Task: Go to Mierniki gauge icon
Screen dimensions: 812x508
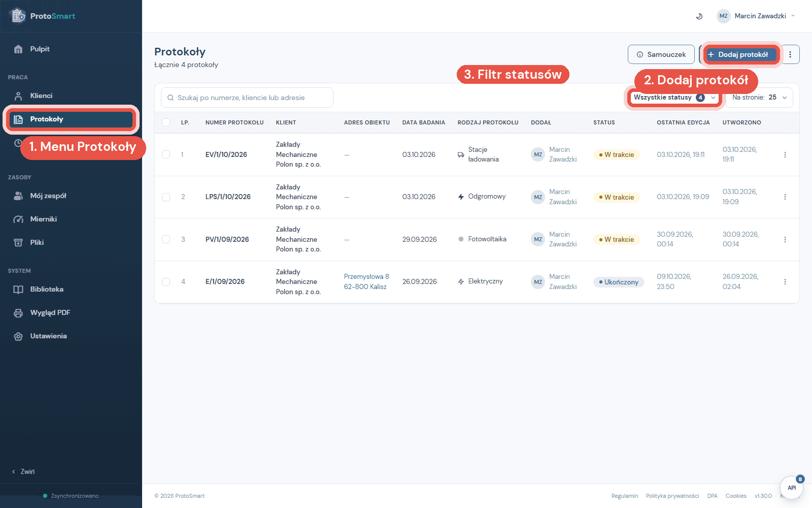Action: click(x=18, y=219)
